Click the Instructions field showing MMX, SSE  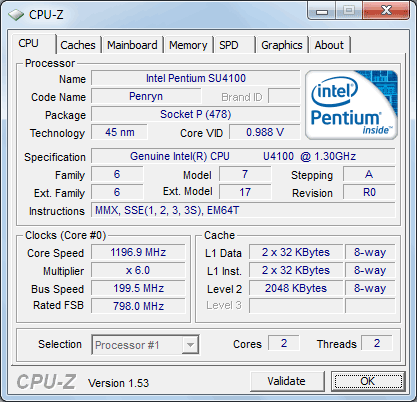tap(243, 210)
